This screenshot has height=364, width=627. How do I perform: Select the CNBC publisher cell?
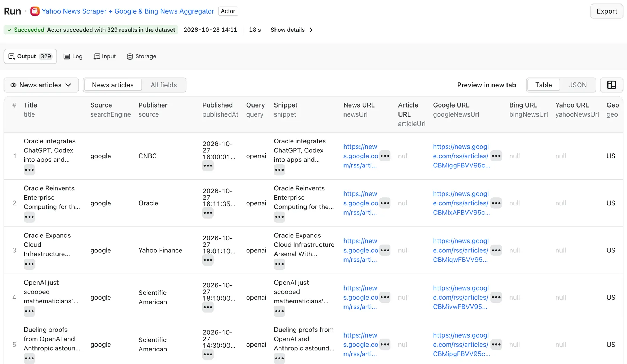click(148, 156)
